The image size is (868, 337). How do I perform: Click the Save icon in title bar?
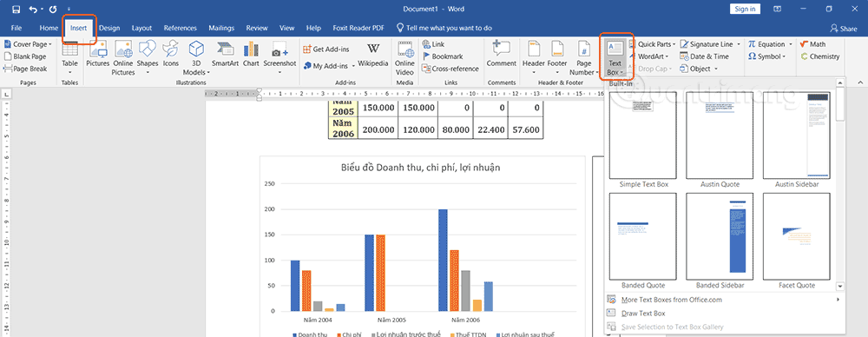16,9
